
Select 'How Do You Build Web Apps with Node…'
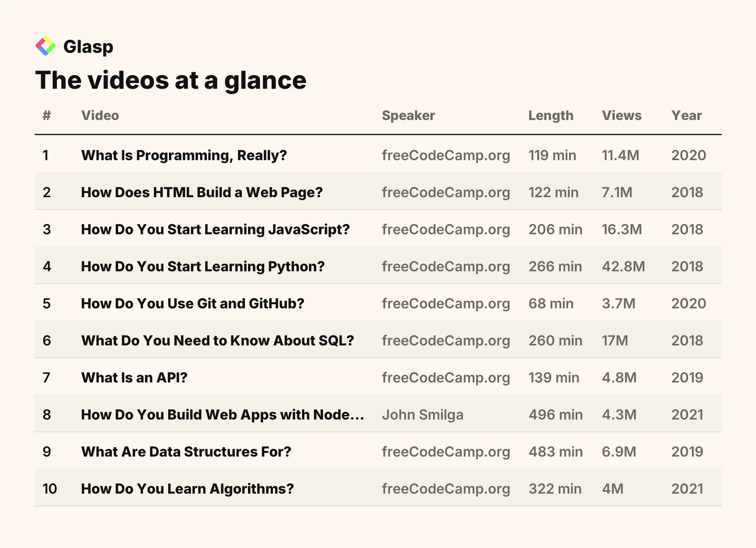(x=223, y=415)
